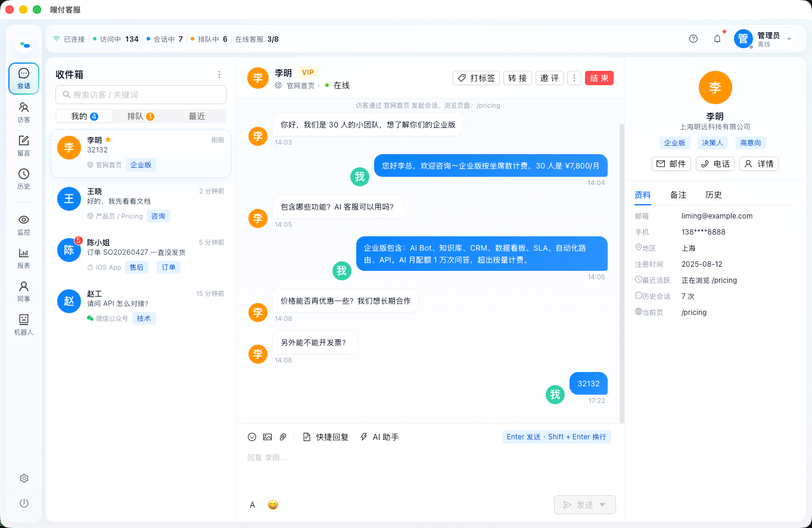Click the text format A icon
The width and height of the screenshot is (812, 528).
(253, 505)
